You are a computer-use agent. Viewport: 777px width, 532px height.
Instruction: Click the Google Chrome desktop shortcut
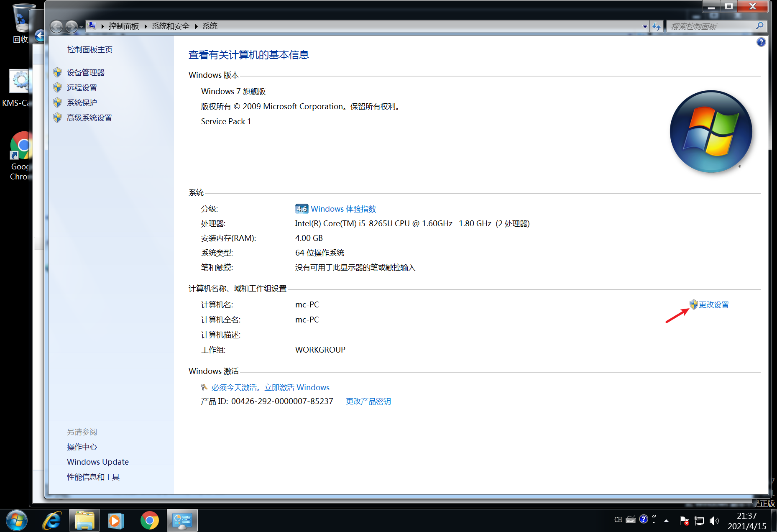(x=20, y=156)
